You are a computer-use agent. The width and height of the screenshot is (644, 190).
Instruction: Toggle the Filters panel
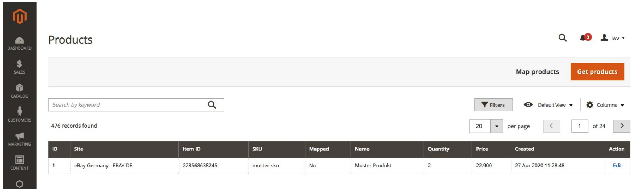pos(493,105)
